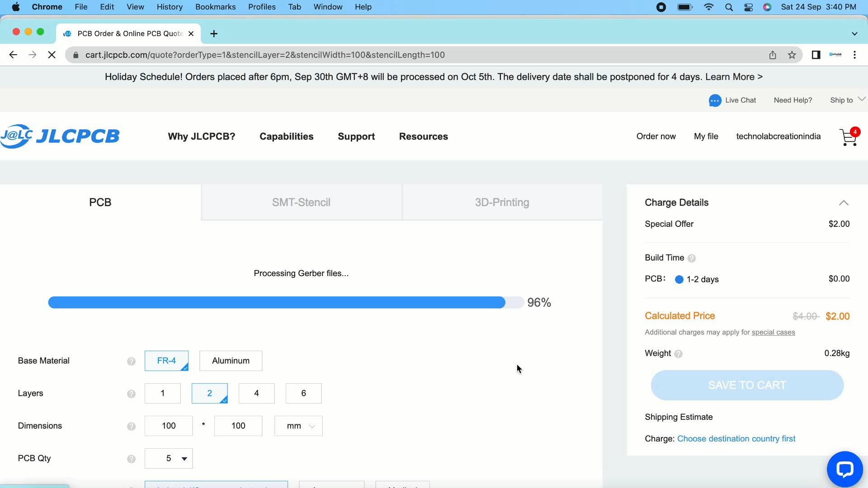Open the shopping cart icon
Screen dimensions: 868x488
coord(849,137)
